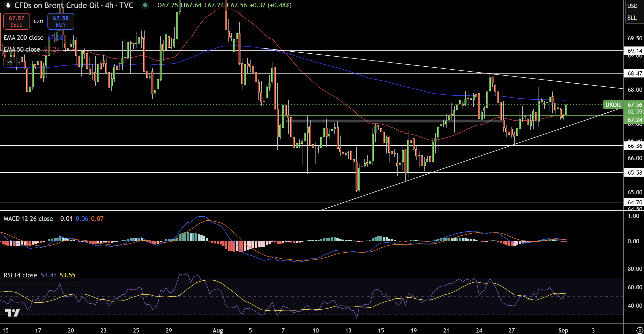This screenshot has height=334, width=644.
Task: Click the 69.14 horizontal level label
Action: 634,51
